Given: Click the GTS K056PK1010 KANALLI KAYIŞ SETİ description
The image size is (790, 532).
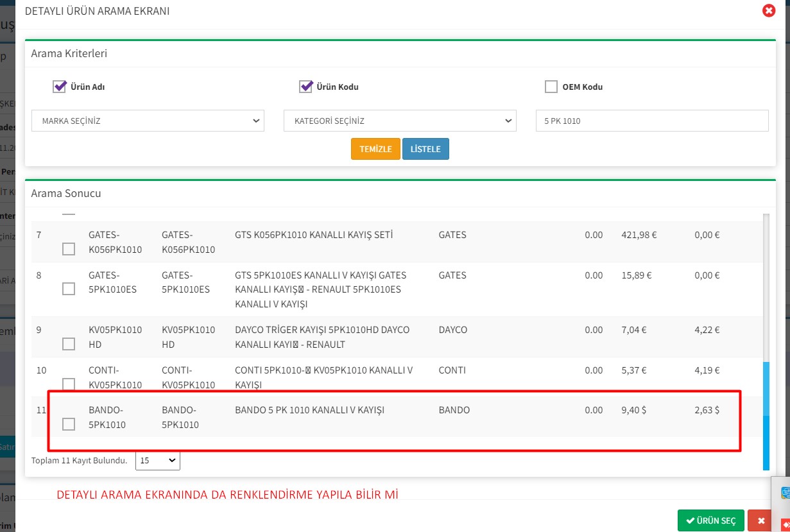Looking at the screenshot, I should [x=314, y=235].
